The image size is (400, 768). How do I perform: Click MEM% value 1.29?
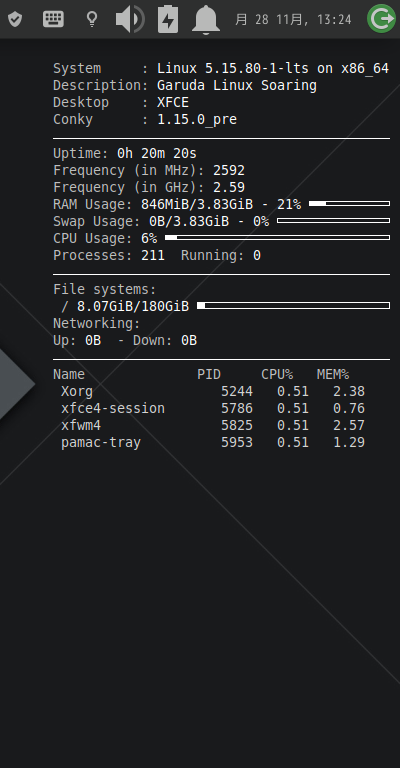[349, 442]
